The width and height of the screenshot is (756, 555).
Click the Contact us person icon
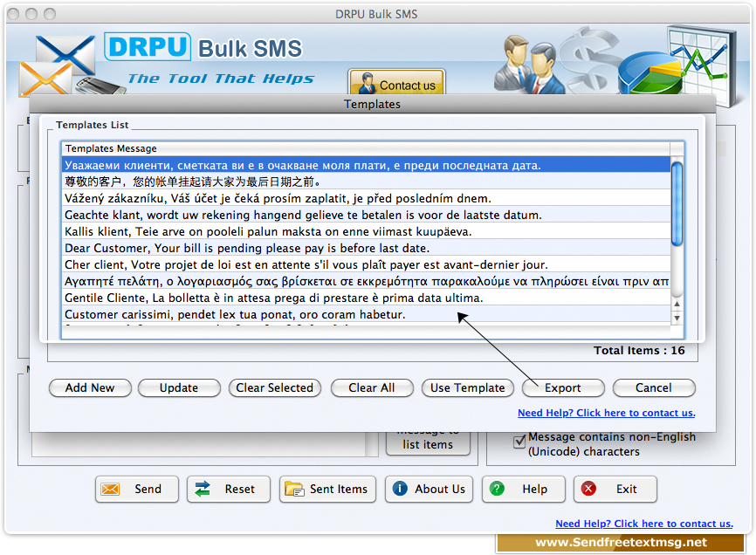[367, 83]
